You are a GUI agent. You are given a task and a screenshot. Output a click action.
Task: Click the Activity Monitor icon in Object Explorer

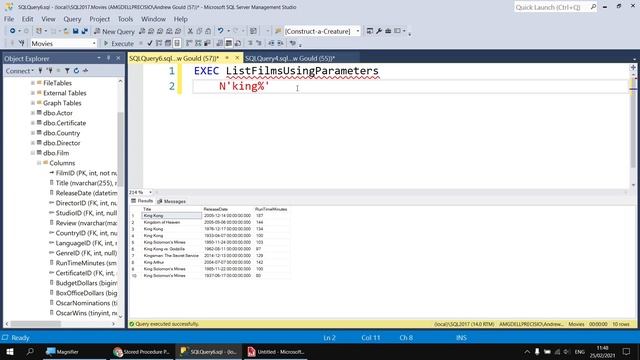coord(85,71)
